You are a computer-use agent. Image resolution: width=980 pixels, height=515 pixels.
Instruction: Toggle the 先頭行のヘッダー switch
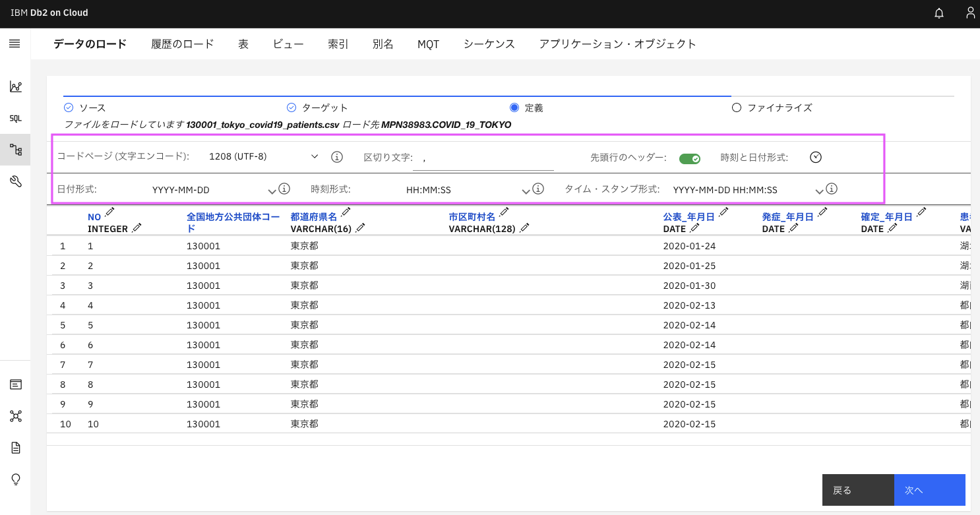pyautogui.click(x=690, y=158)
